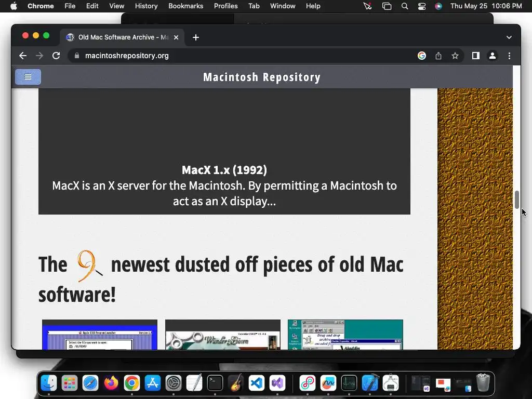Open the Bookmarks menu
532x399 pixels.
pos(186,6)
